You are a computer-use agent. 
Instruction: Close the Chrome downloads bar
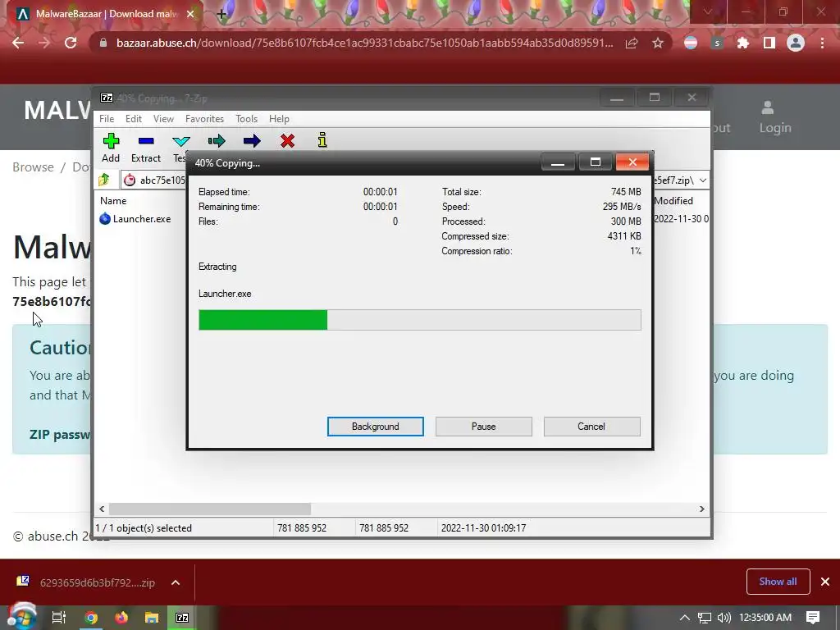[825, 582]
